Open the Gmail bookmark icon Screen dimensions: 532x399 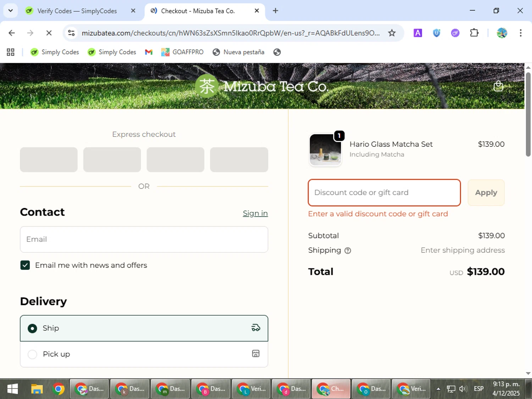tap(149, 52)
